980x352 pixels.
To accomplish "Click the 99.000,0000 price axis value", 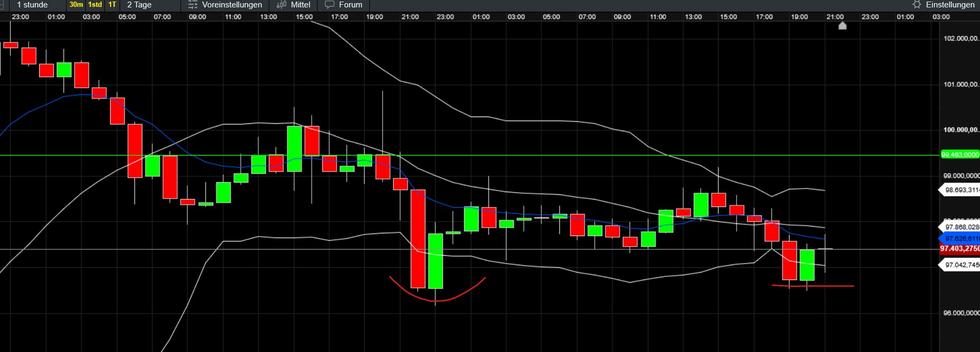I will [x=961, y=176].
